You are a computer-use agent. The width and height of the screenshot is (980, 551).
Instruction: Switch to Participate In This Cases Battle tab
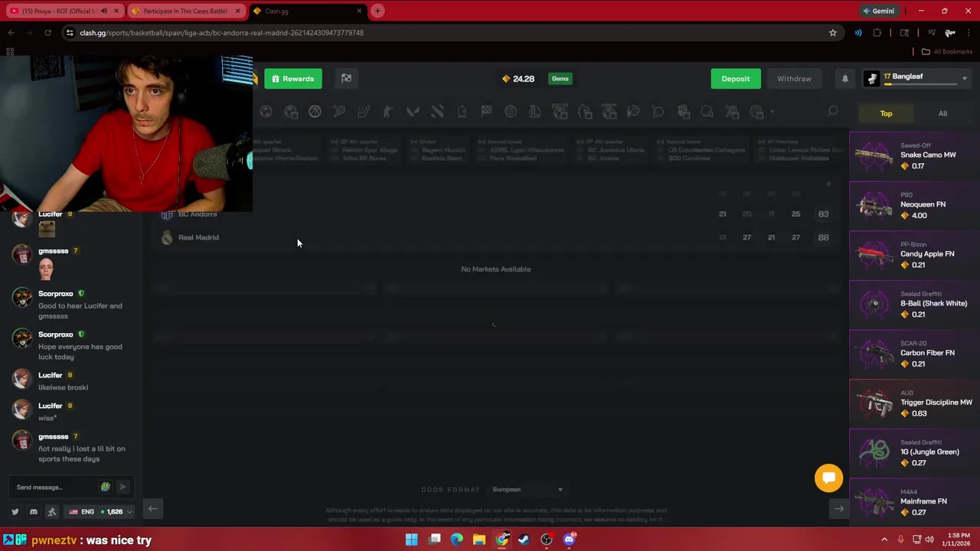click(x=185, y=11)
